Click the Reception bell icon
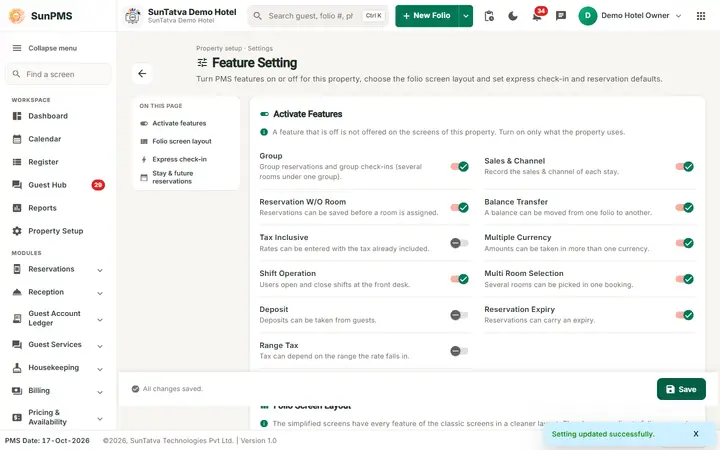Screen dimensions: 720x450 click(x=17, y=292)
